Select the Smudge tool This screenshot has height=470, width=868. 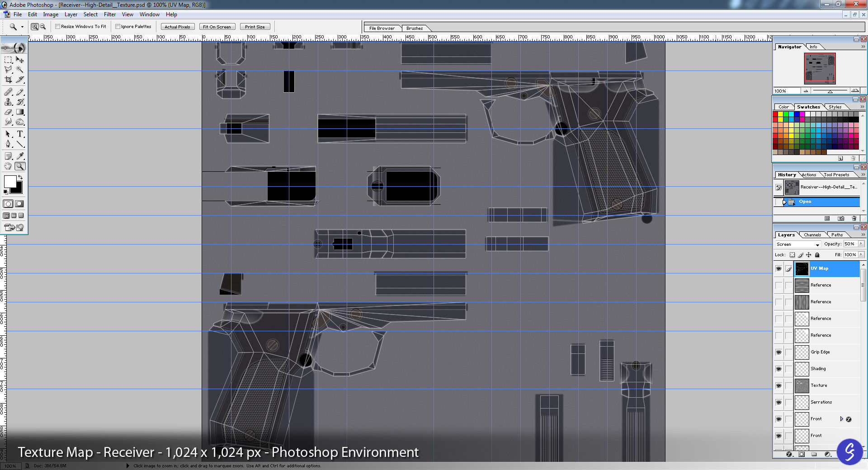(x=8, y=122)
